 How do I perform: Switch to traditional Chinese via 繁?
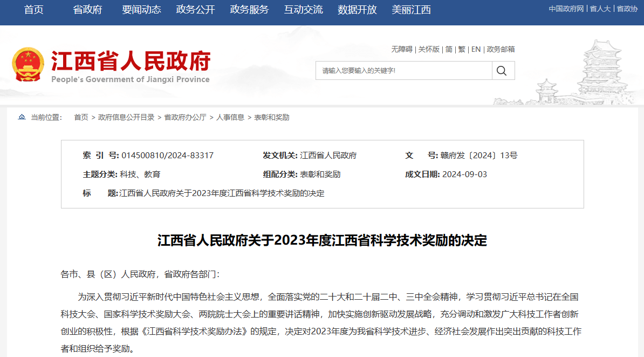click(463, 49)
